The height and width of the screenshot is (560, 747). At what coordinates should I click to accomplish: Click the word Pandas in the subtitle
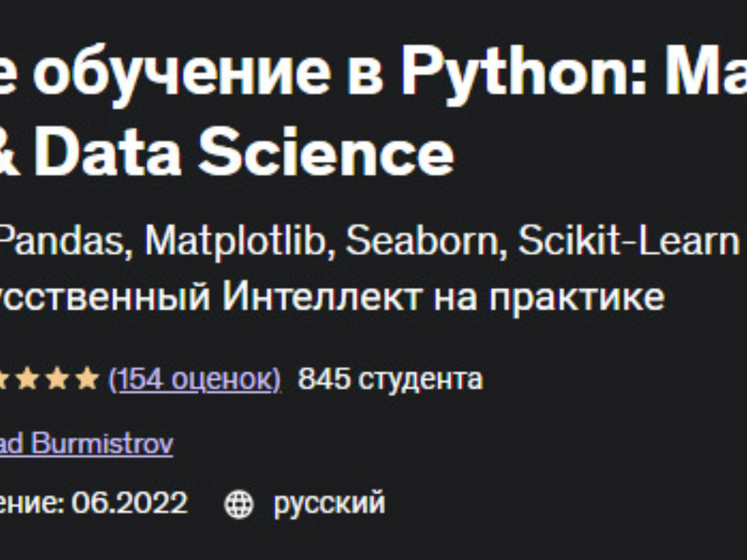click(66, 241)
